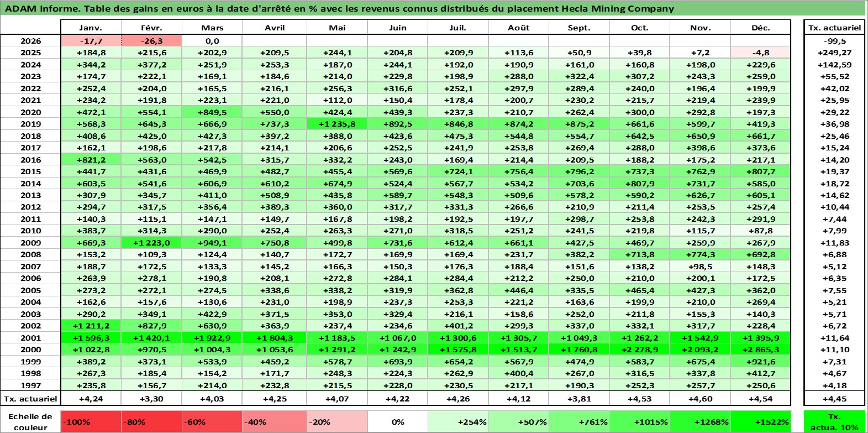Click the 'Nov.' column header

700,28
